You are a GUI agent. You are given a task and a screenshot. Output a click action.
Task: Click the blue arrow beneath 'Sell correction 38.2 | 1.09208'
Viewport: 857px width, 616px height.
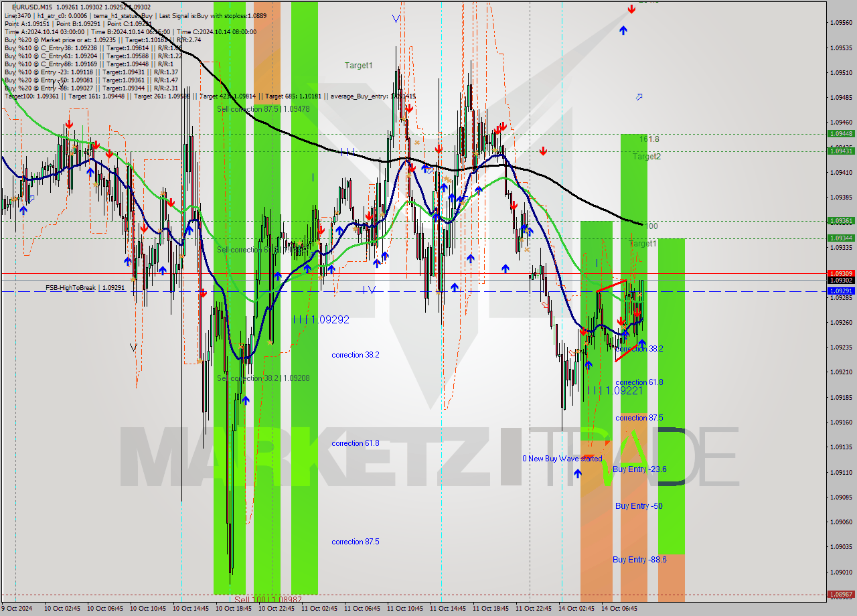tap(246, 400)
